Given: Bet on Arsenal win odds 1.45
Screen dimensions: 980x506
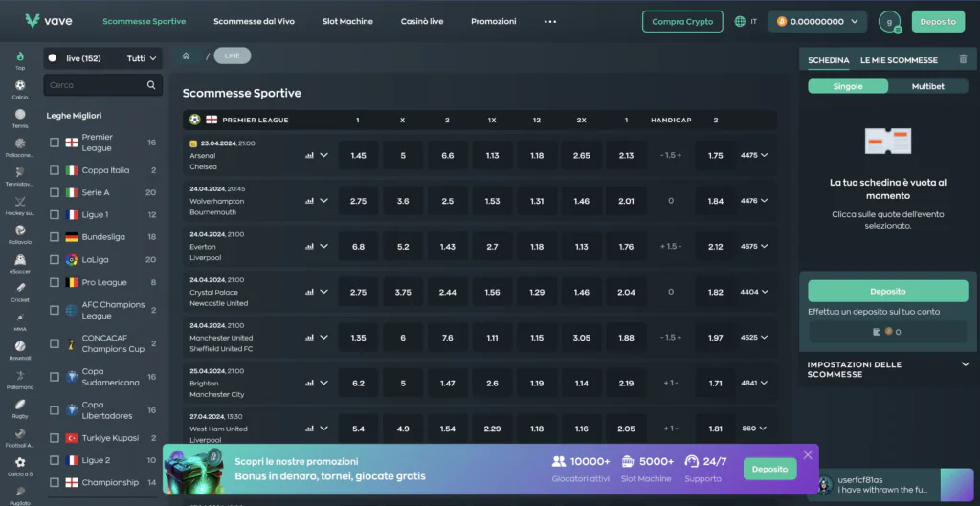Looking at the screenshot, I should point(358,155).
